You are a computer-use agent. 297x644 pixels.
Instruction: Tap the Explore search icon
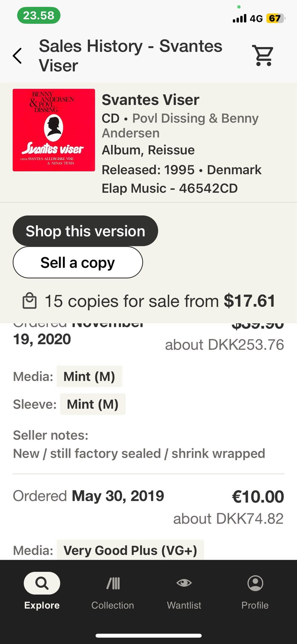42,583
